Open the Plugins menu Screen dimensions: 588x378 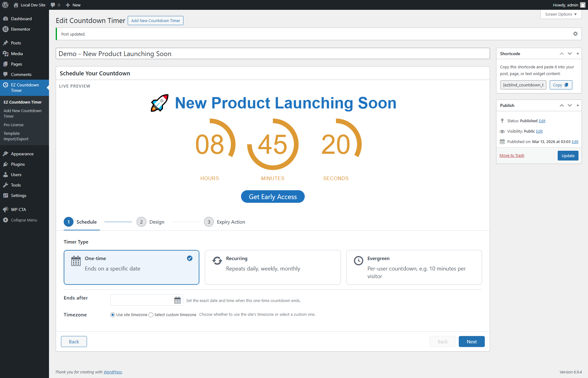click(18, 164)
